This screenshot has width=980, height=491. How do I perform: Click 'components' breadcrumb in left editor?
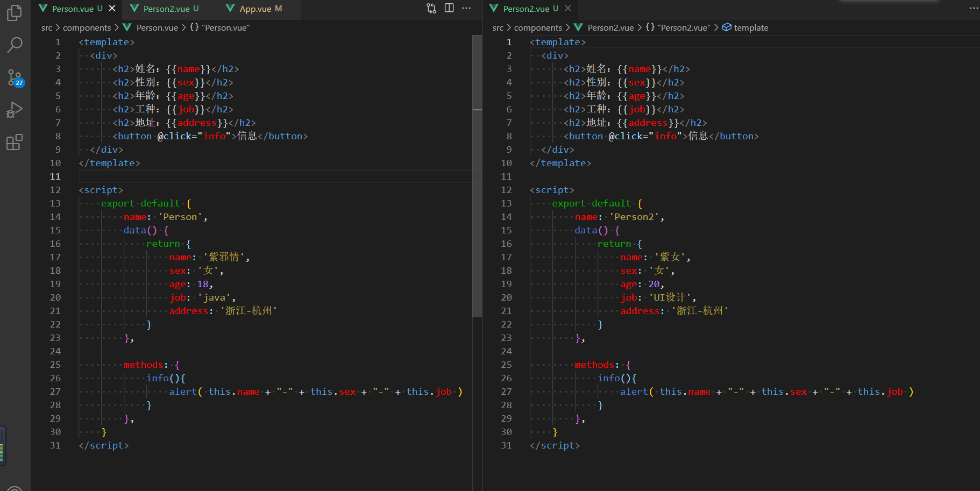pyautogui.click(x=87, y=27)
